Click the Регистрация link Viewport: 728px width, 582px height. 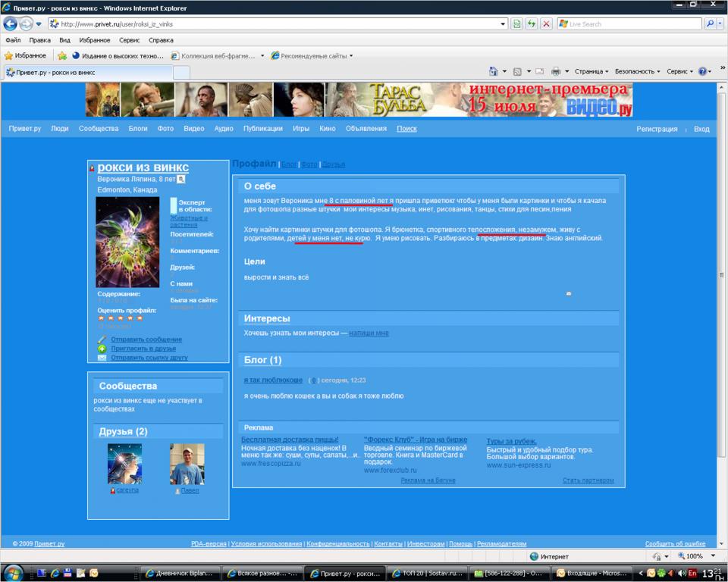(657, 129)
